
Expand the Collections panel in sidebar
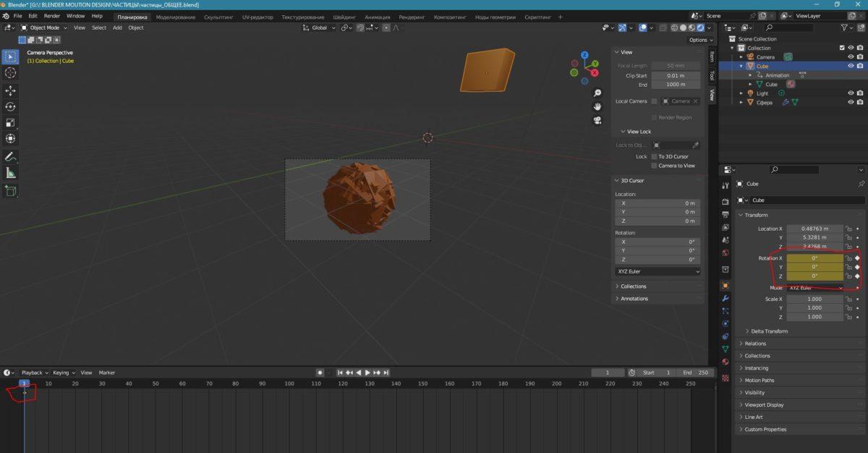click(633, 287)
